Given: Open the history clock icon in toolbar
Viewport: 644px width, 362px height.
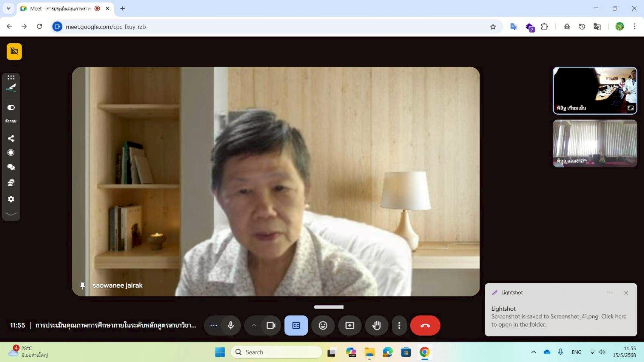Looking at the screenshot, I should [582, 27].
